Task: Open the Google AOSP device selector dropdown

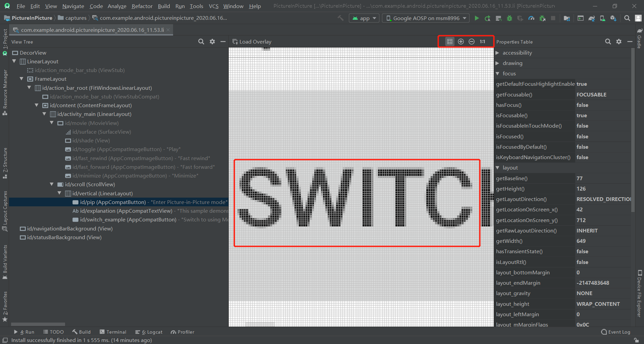Action: tap(426, 18)
